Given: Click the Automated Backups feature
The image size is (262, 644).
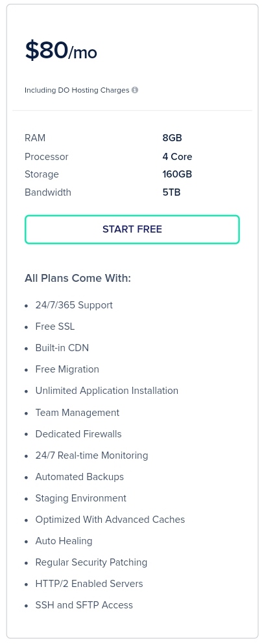Looking at the screenshot, I should click(x=79, y=477).
